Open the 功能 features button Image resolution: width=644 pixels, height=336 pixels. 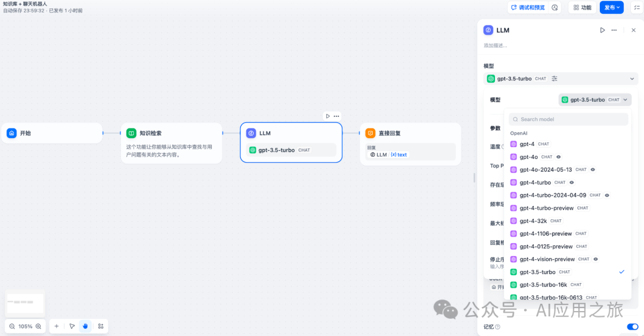(583, 7)
